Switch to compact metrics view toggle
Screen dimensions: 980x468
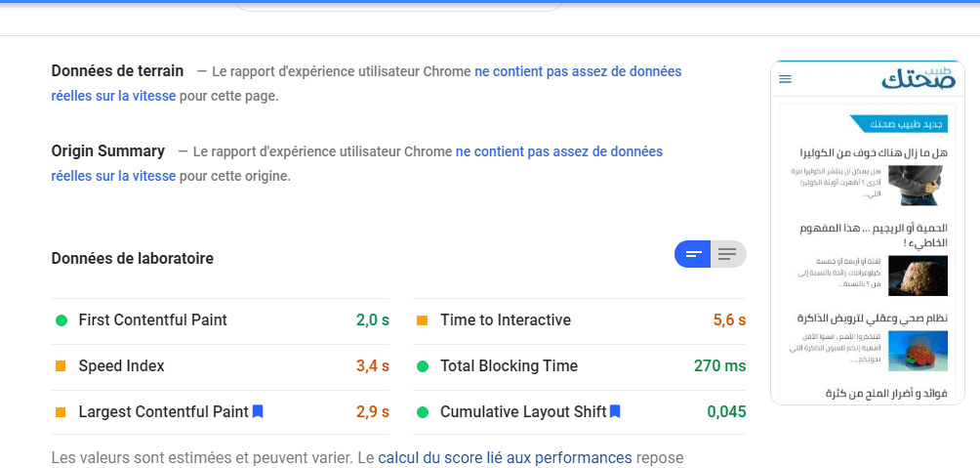pos(693,255)
